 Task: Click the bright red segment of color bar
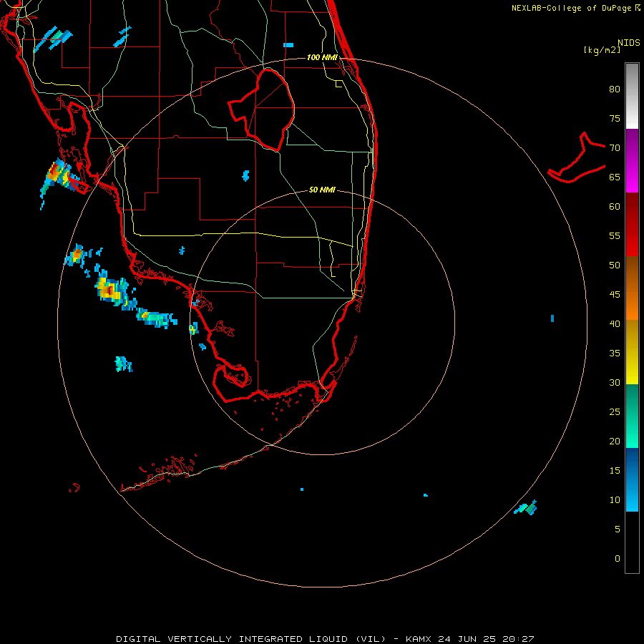click(632, 240)
